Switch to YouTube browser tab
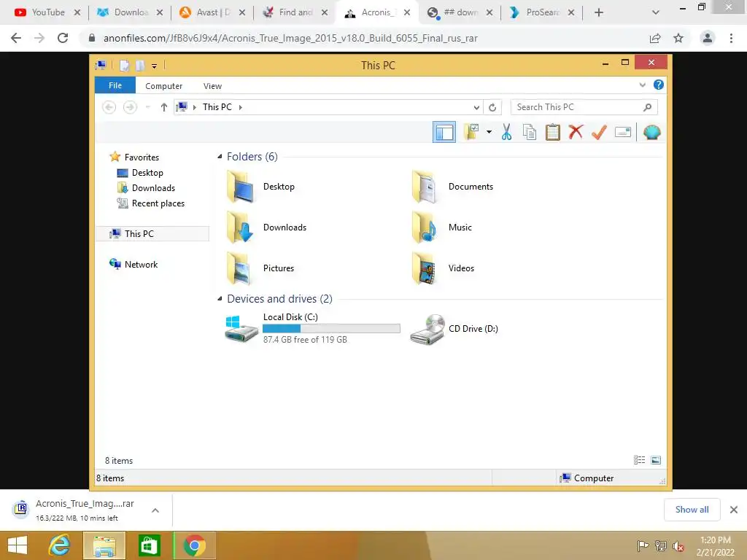This screenshot has width=747, height=560. coord(47,12)
